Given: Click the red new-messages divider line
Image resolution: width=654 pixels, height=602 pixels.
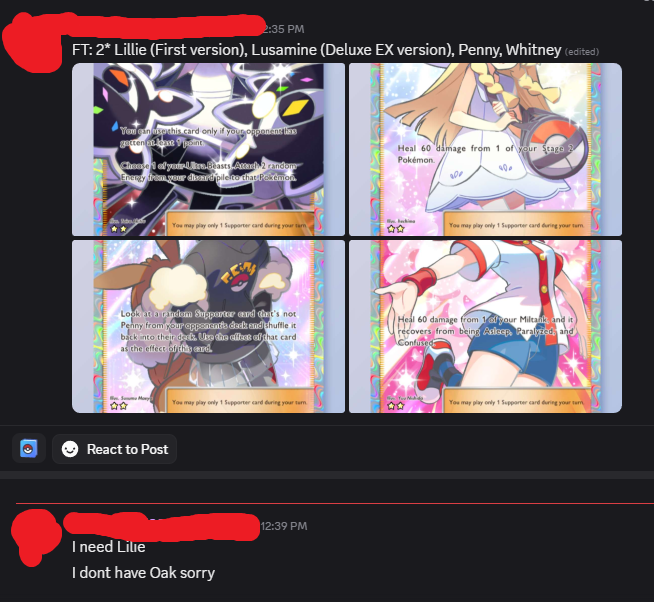Looking at the screenshot, I should (x=335, y=504).
